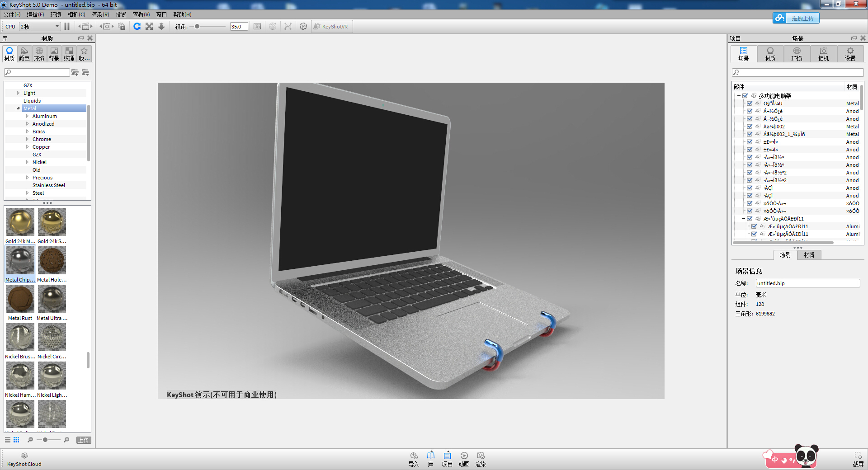Uncheck the Áã¼þ002 Metal part checkbox

pos(750,127)
